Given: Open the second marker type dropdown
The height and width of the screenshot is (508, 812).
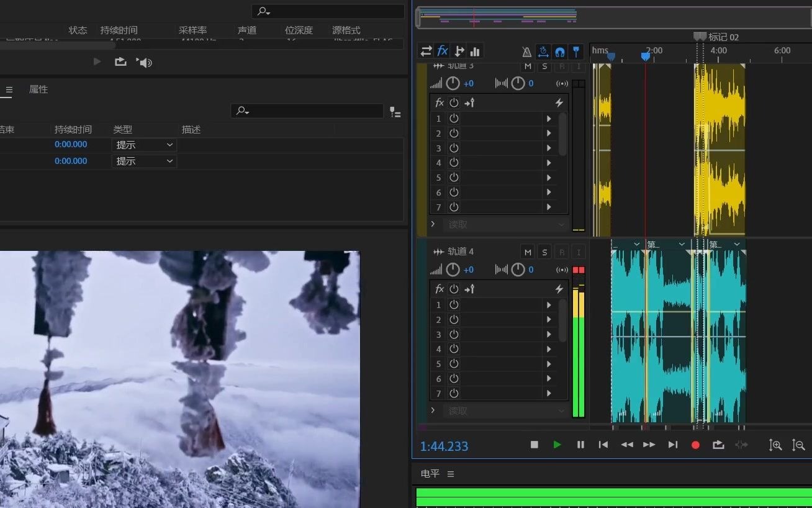Looking at the screenshot, I should (144, 161).
